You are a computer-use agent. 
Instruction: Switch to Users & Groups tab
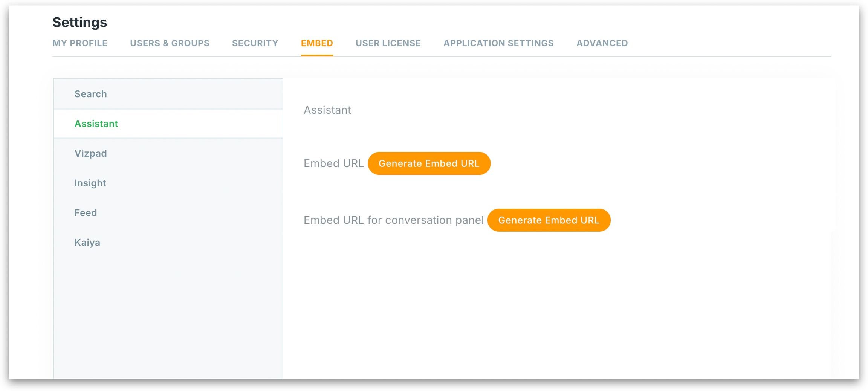(x=170, y=43)
